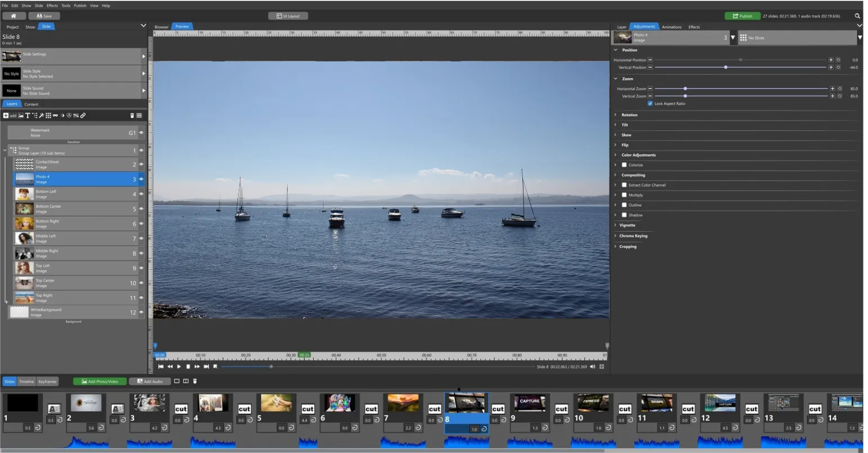Mute preview with the speaker icon
This screenshot has width=868, height=453.
(x=592, y=367)
